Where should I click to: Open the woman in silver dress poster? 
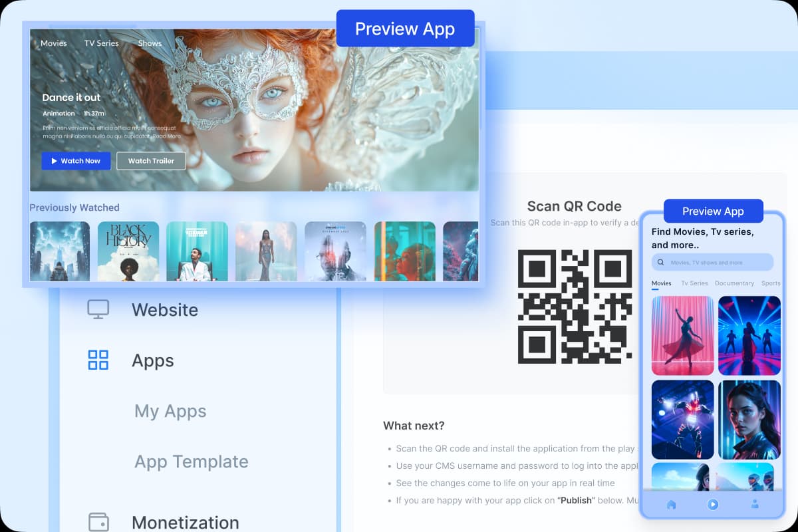pos(266,251)
